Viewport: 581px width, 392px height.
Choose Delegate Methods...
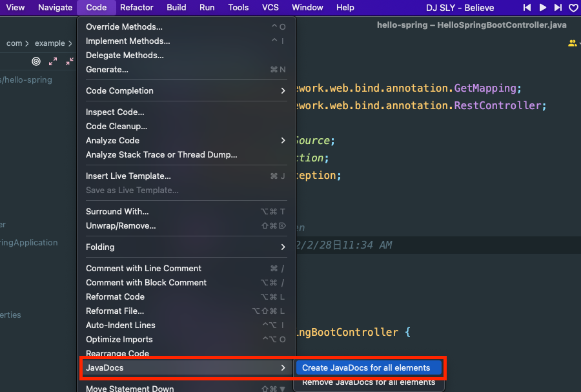(187, 55)
